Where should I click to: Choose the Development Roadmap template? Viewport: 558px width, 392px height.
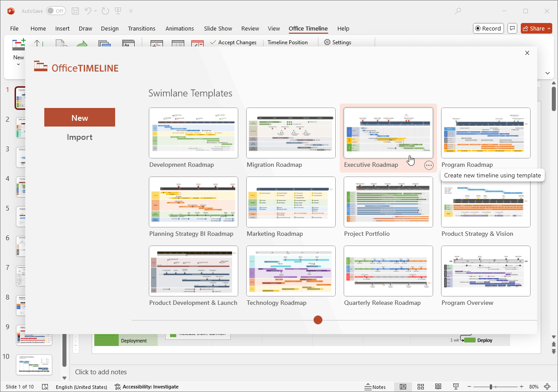pyautogui.click(x=194, y=133)
